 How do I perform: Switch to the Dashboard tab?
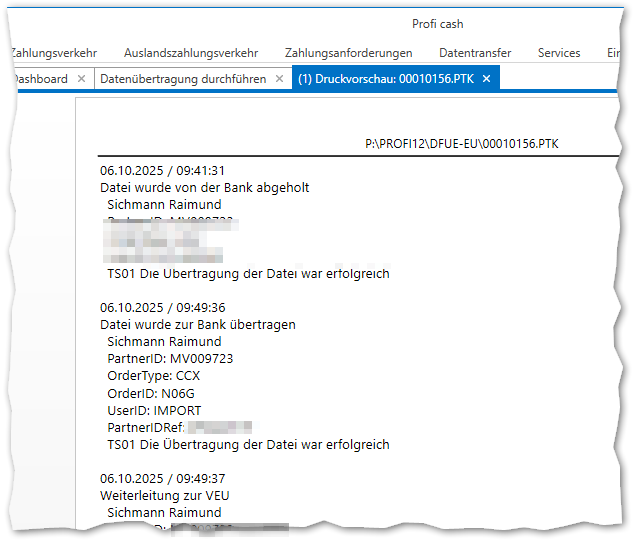tap(40, 79)
